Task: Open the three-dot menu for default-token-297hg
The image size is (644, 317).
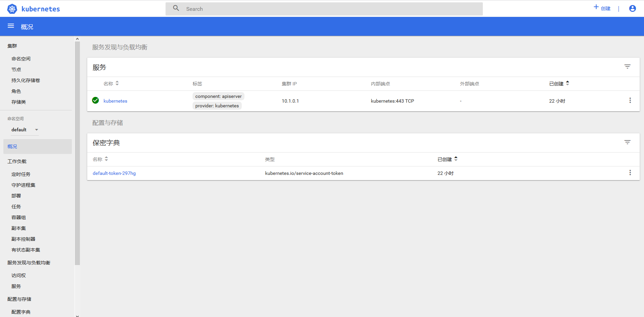Action: 630,173
